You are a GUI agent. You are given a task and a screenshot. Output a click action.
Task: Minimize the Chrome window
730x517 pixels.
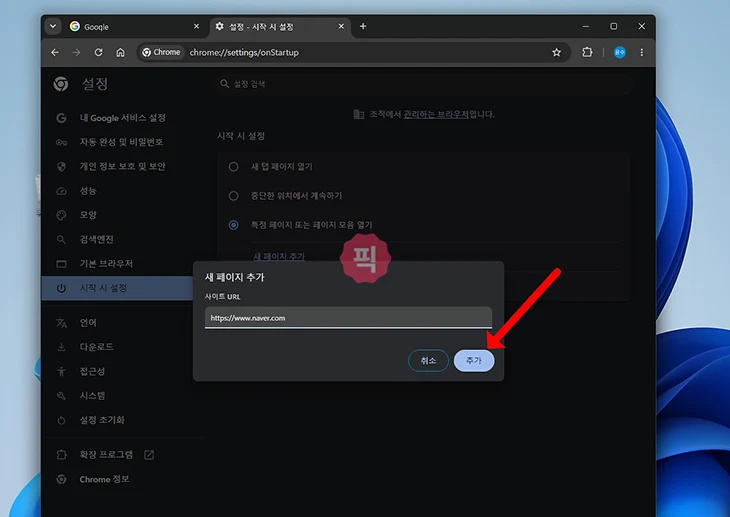coord(586,27)
